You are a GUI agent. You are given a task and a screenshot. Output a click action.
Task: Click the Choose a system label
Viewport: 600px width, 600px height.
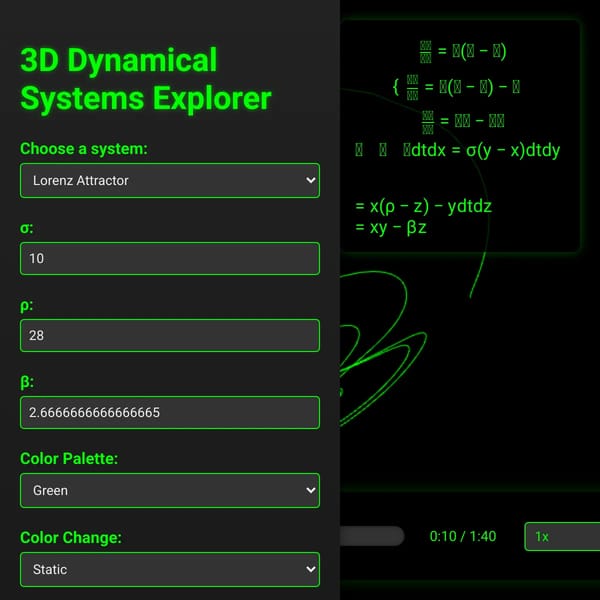84,148
